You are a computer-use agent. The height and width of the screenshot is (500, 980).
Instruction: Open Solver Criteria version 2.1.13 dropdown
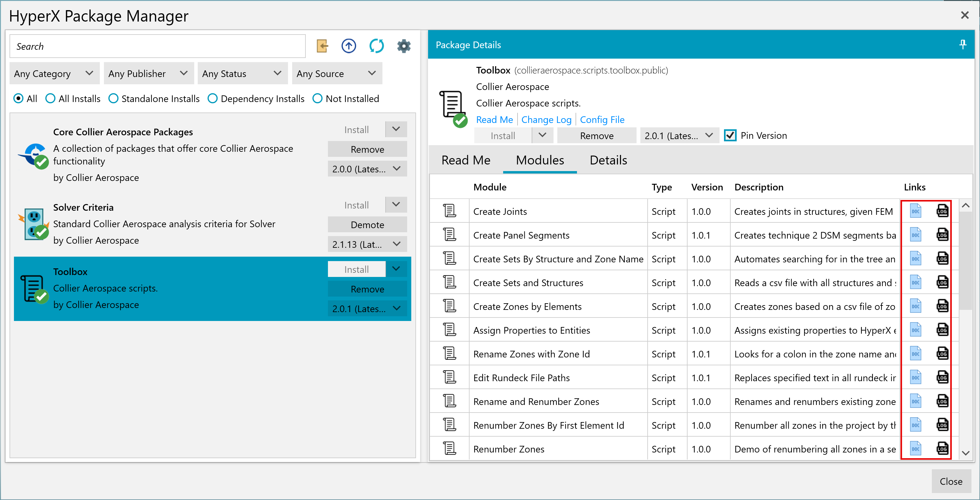(x=367, y=244)
